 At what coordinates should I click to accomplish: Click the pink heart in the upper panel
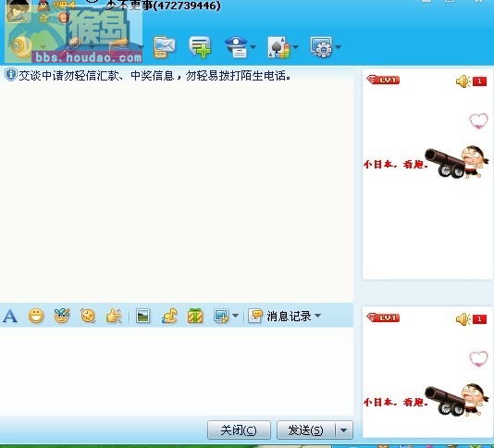point(478,121)
